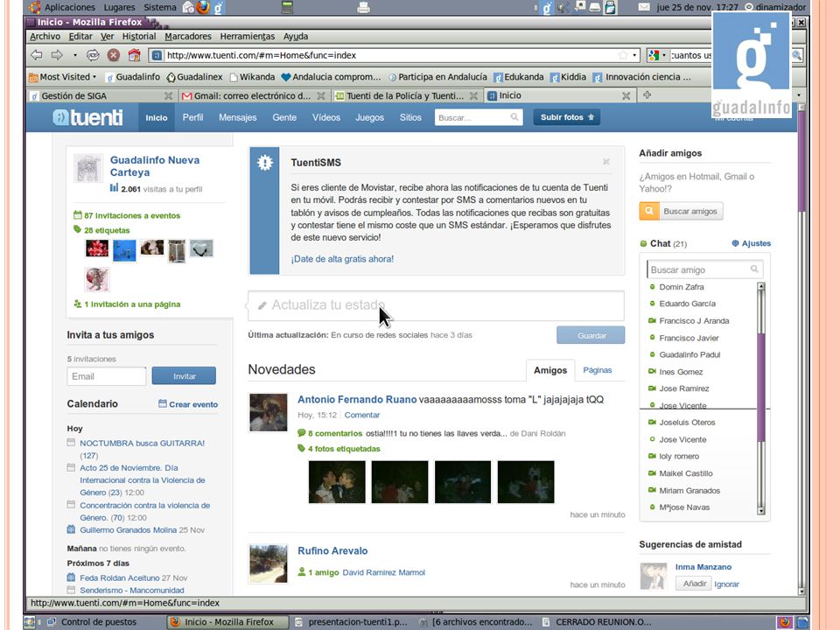Image resolution: width=840 pixels, height=630 pixels.
Task: Go to the Perfil section
Action: point(192,117)
